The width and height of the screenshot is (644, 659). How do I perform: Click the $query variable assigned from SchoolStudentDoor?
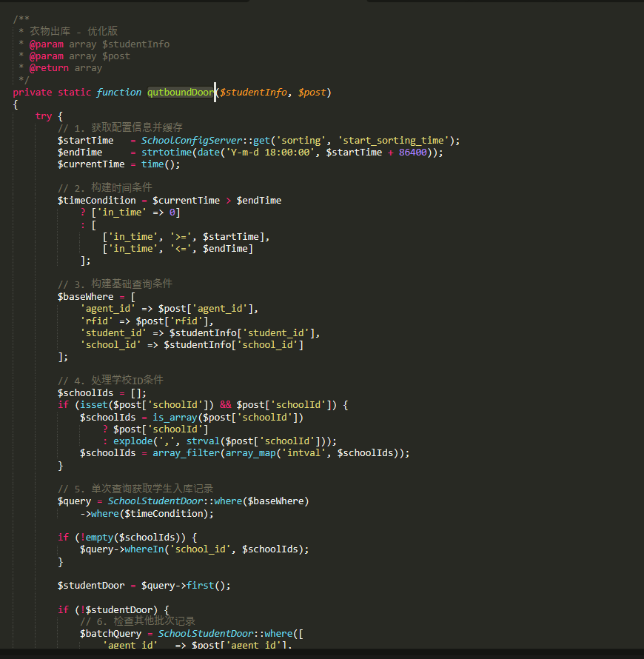tap(74, 501)
